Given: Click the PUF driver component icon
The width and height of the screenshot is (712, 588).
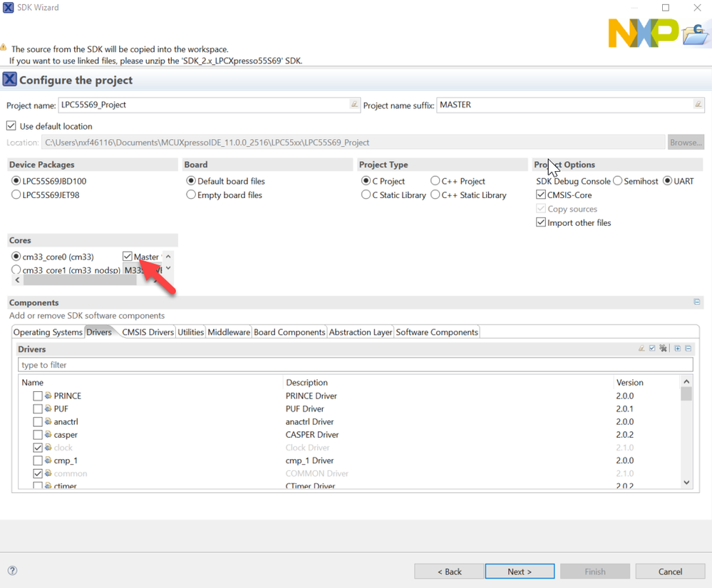Looking at the screenshot, I should (x=48, y=408).
